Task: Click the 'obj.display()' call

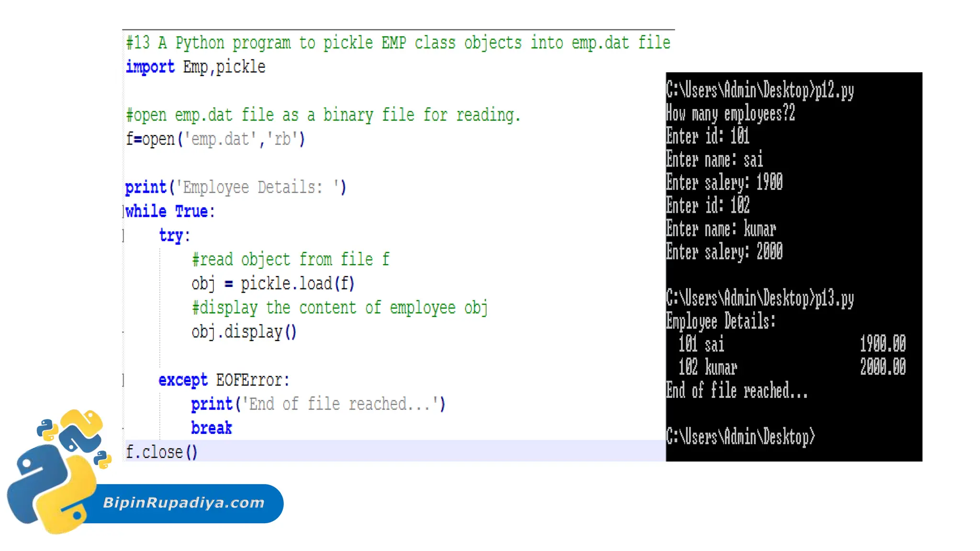Action: (x=244, y=332)
